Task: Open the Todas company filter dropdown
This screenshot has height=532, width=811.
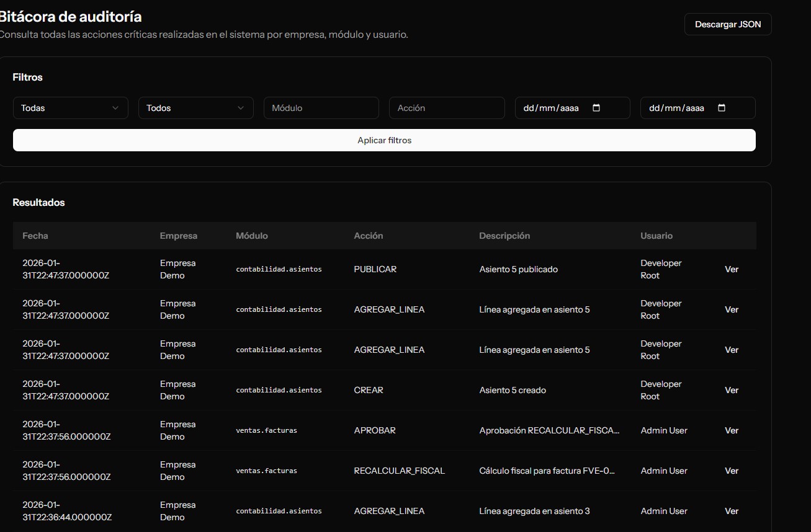Action: click(70, 108)
